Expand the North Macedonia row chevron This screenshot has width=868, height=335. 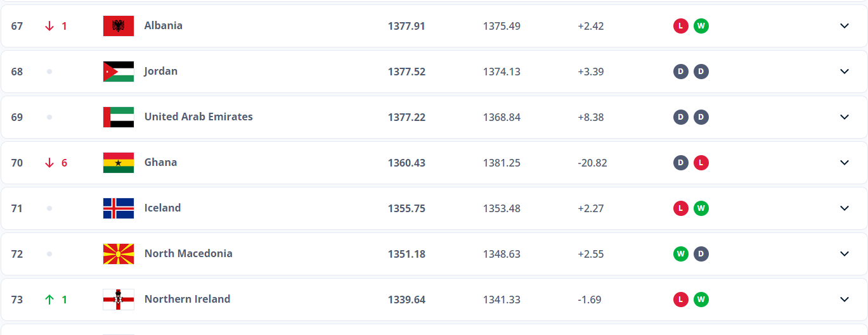[844, 254]
